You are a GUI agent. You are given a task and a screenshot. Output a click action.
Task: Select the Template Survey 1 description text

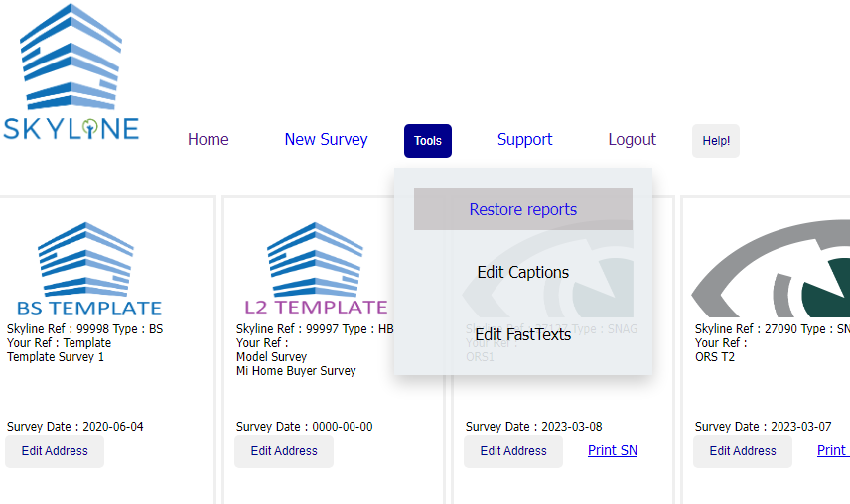56,357
